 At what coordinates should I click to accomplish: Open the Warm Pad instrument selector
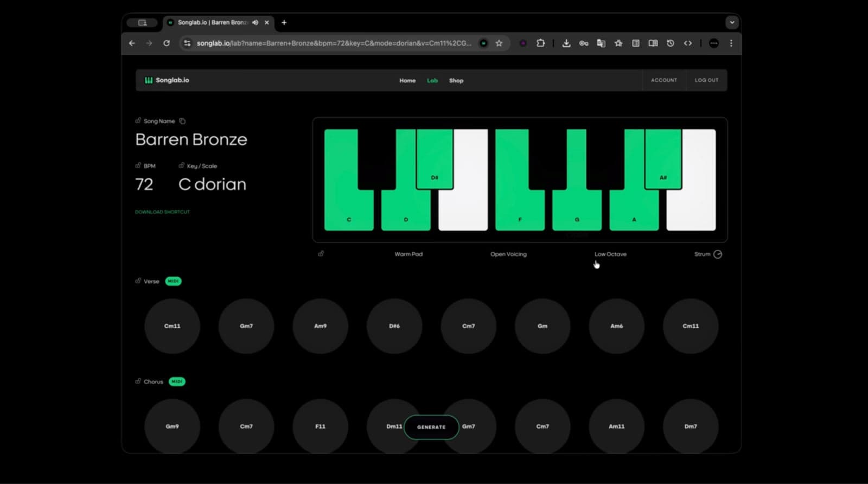pyautogui.click(x=409, y=254)
